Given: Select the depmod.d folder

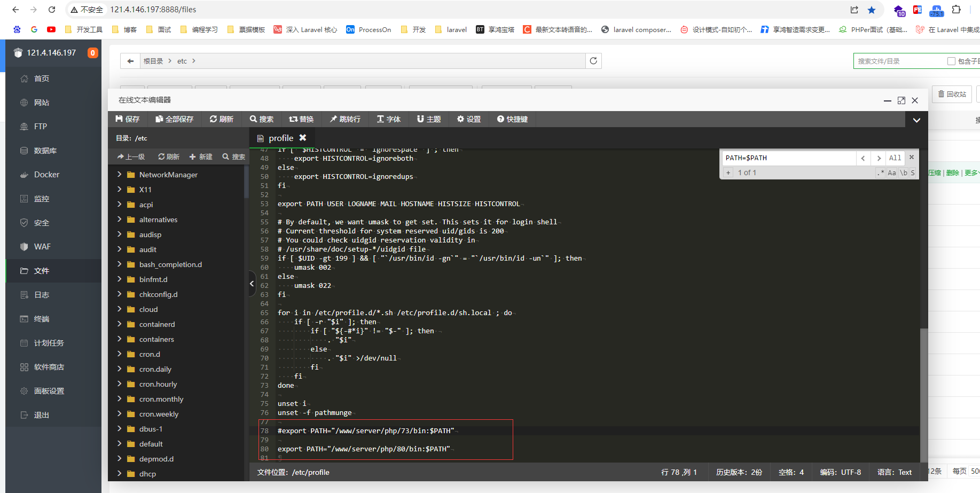Looking at the screenshot, I should click(156, 459).
